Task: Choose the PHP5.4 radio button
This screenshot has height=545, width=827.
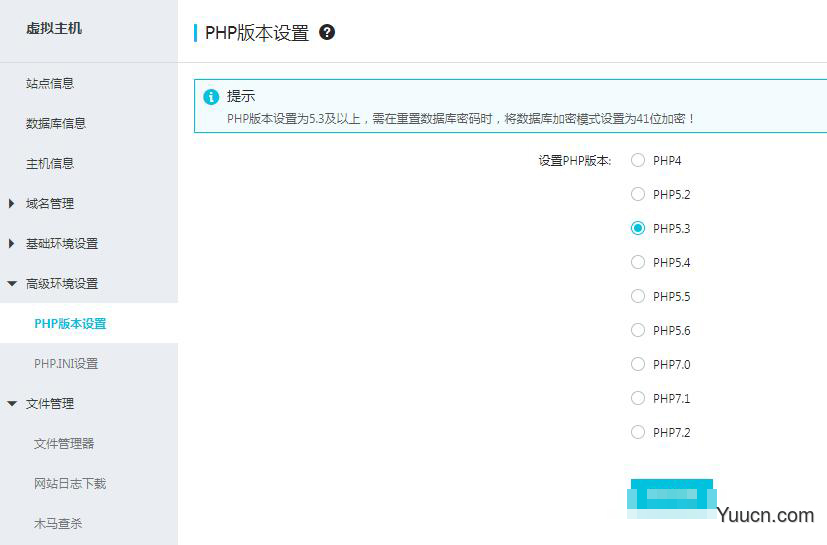Action: point(638,262)
